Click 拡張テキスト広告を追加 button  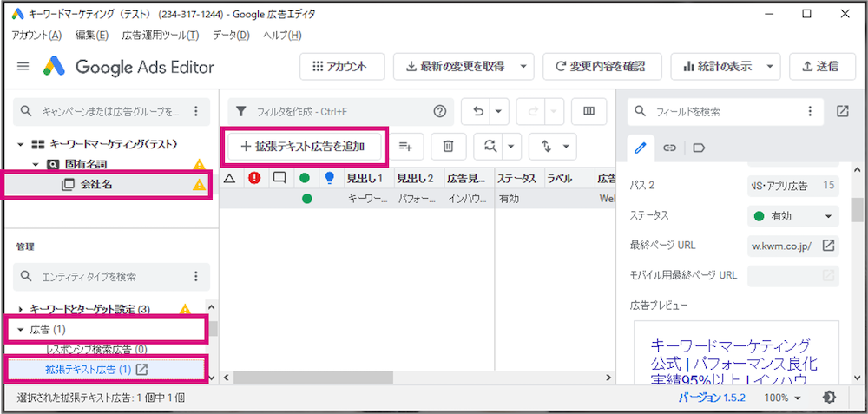305,146
